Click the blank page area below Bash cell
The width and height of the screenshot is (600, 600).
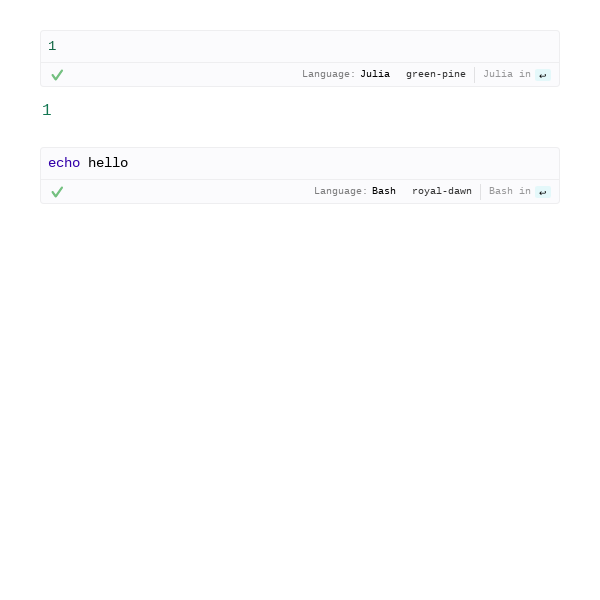tap(300, 383)
